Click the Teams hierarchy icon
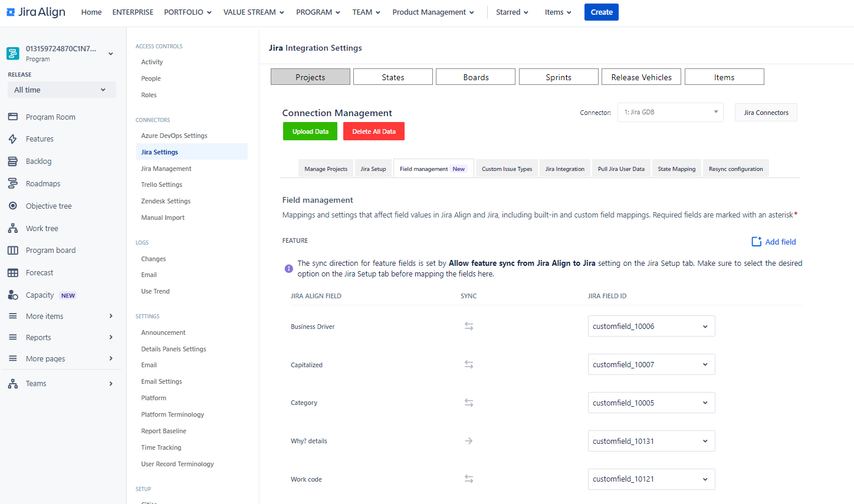854x504 pixels. [13, 384]
